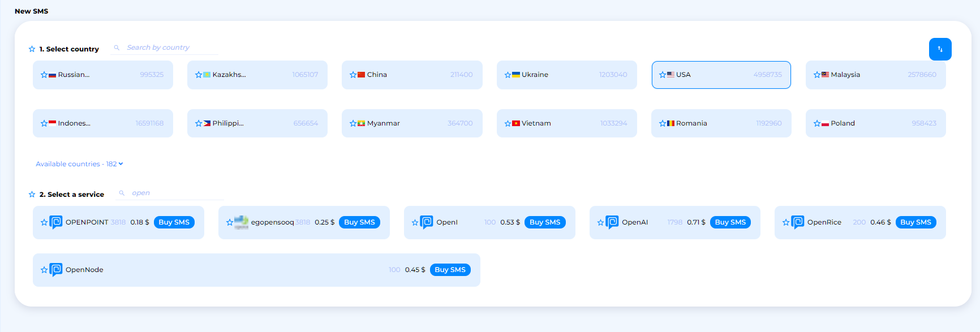Click the OpenI service logo icon
This screenshot has width=980, height=332.
pyautogui.click(x=427, y=222)
